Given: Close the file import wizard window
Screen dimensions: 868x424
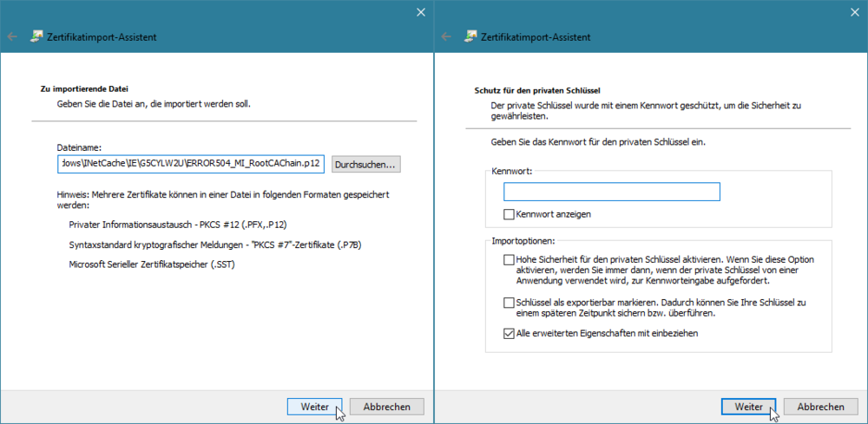Looking at the screenshot, I should pyautogui.click(x=421, y=12).
